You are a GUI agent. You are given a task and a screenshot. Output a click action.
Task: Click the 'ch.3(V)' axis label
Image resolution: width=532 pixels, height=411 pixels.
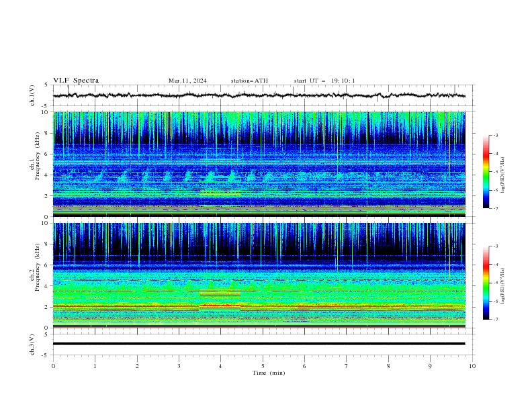tap(32, 345)
